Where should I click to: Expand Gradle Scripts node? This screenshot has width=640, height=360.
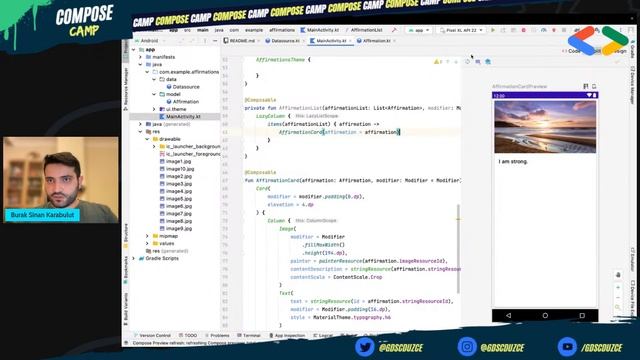click(133, 258)
